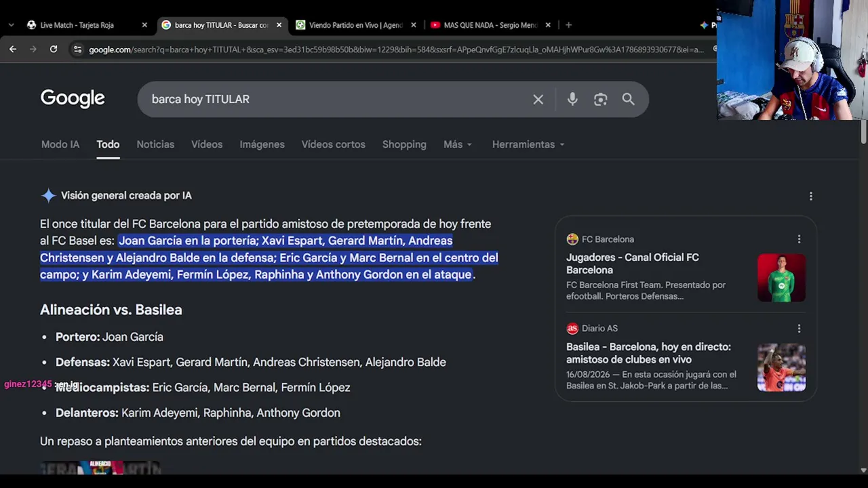Clear the search query with the X
The height and width of the screenshot is (488, 868).
538,100
